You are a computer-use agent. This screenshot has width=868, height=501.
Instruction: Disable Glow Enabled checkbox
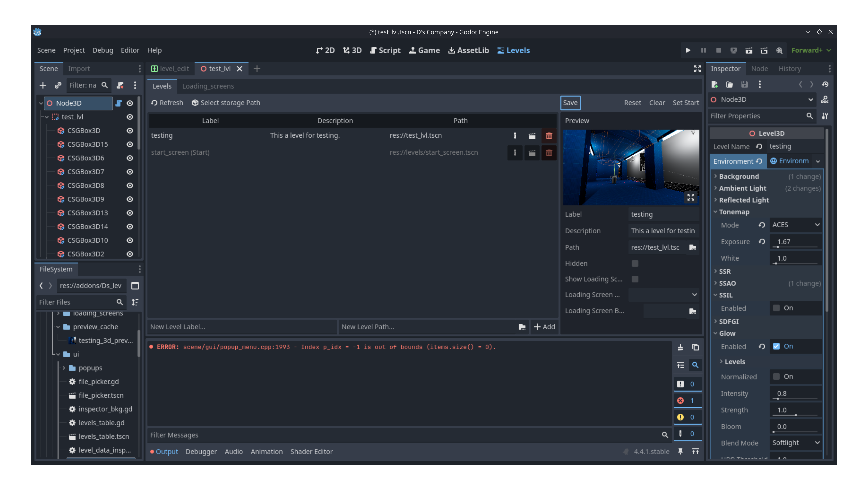[776, 347]
